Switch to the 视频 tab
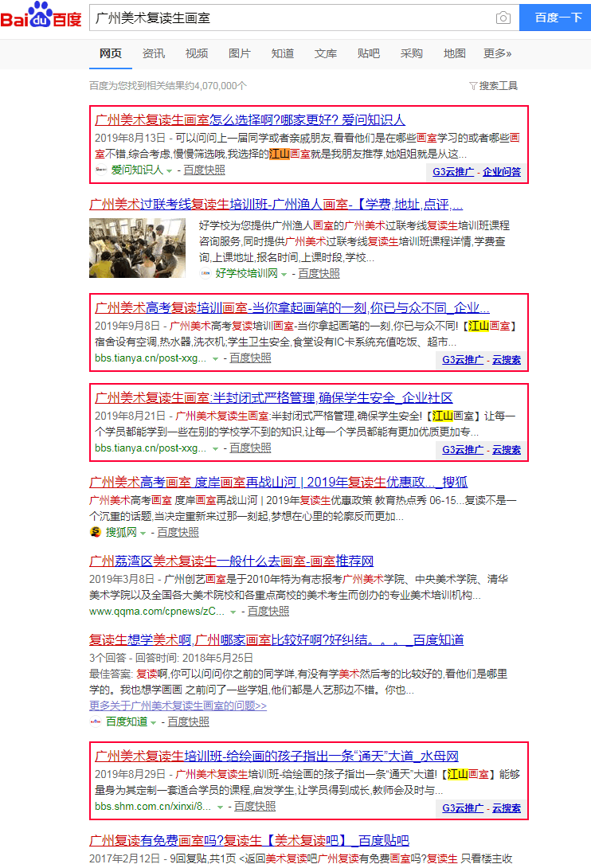 (197, 53)
